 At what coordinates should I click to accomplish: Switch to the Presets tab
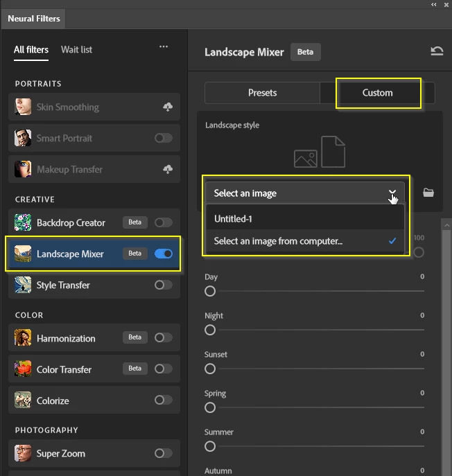tap(263, 93)
